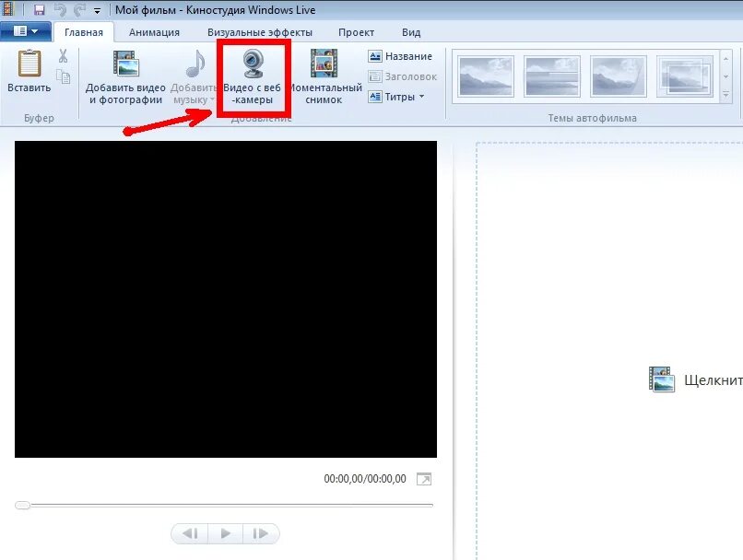Click the Щелкните text in storyboard
The height and width of the screenshot is (560, 743).
pos(714,380)
